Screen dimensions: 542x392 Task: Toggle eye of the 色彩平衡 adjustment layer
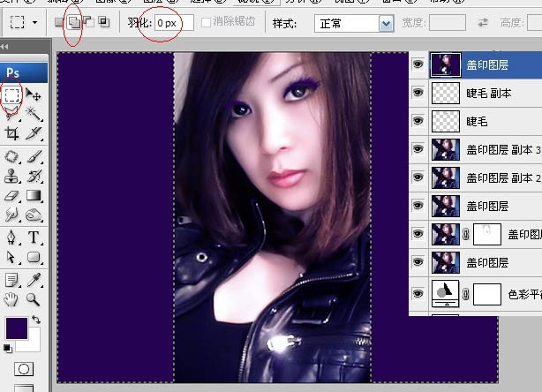418,293
